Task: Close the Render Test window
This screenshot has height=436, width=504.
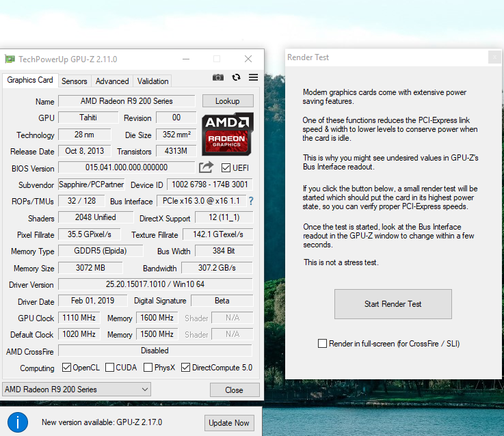Action: (494, 57)
